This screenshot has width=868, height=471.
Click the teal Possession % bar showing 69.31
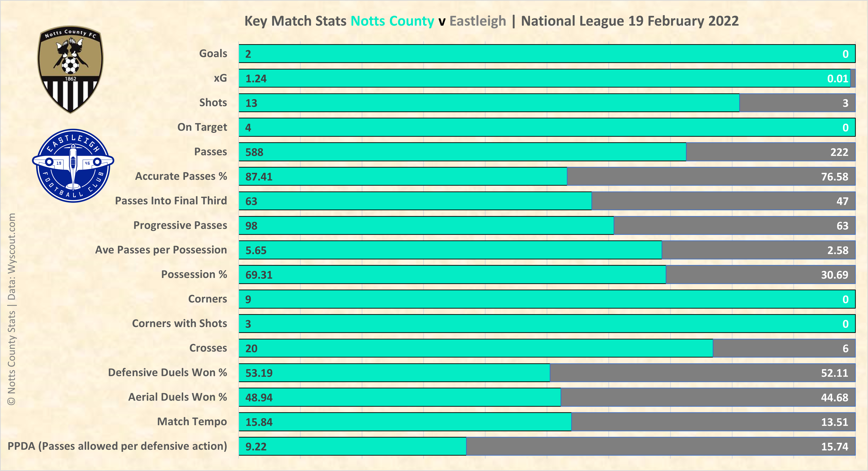pos(452,275)
